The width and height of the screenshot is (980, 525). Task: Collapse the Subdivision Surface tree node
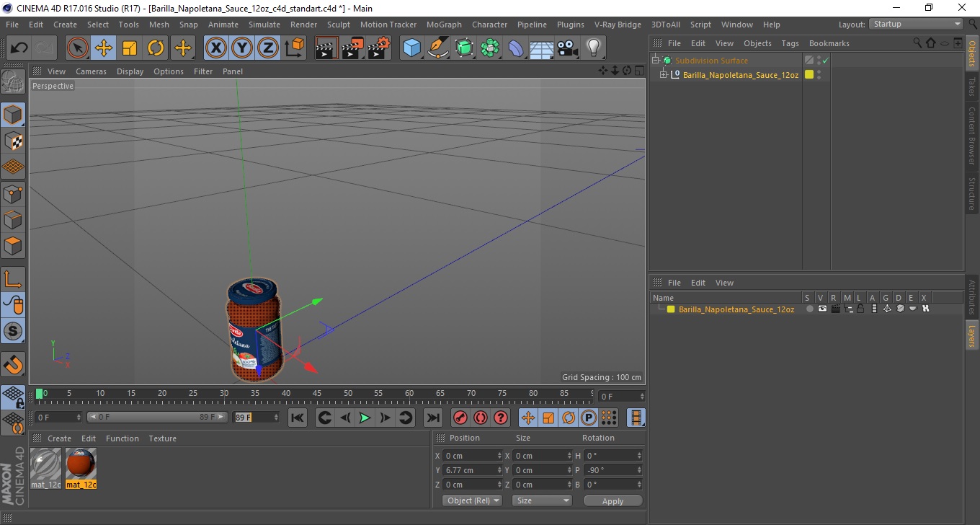click(x=656, y=61)
